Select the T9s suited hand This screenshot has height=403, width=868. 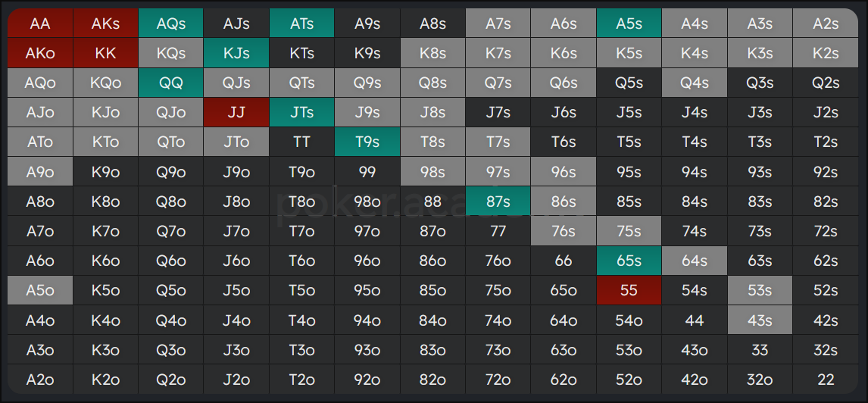pos(367,142)
